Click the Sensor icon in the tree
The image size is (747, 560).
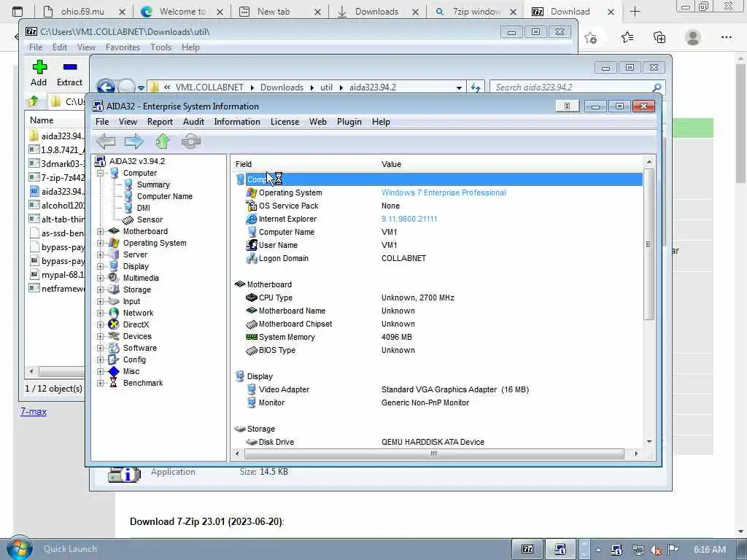(128, 219)
